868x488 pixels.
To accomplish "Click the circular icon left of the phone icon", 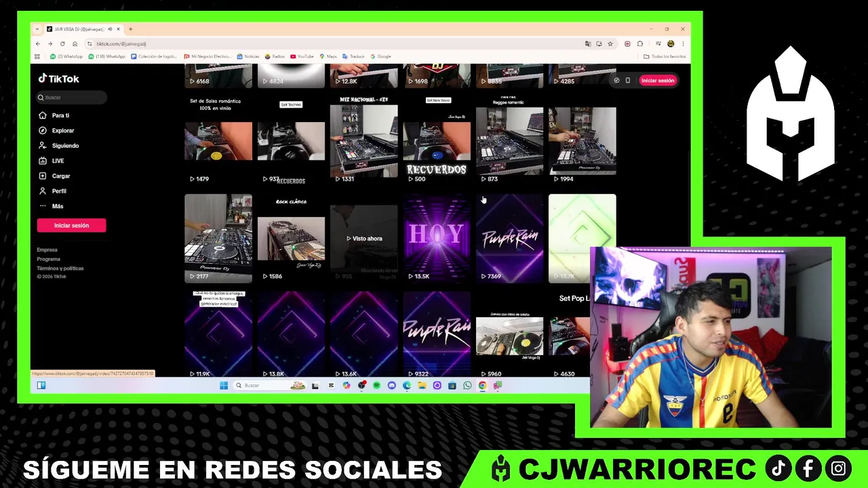I will [x=616, y=80].
